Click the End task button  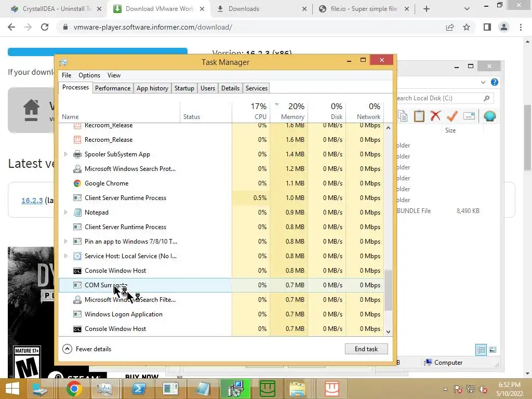[x=366, y=349]
